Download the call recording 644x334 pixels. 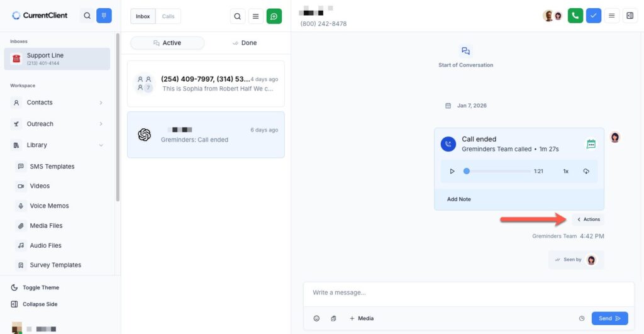(x=586, y=171)
